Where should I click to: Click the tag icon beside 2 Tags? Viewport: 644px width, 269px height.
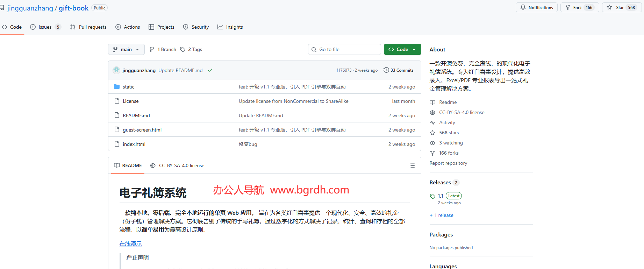tap(183, 49)
